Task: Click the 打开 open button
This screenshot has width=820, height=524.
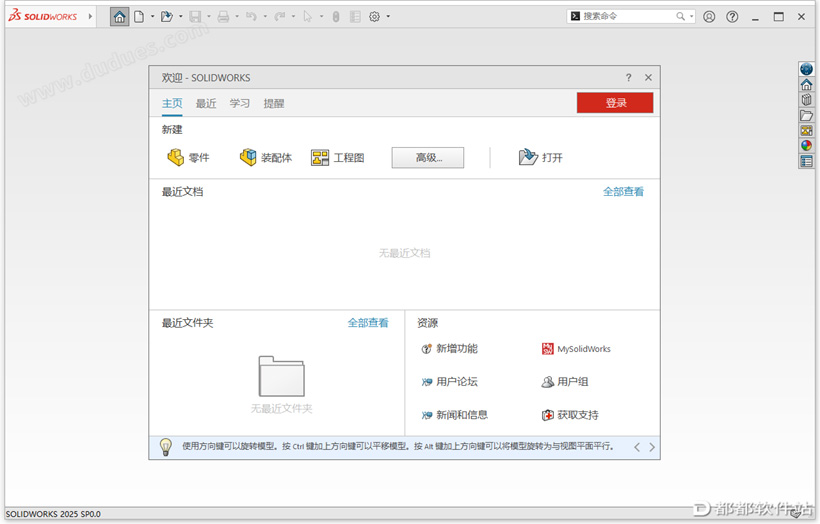Action: [x=541, y=157]
